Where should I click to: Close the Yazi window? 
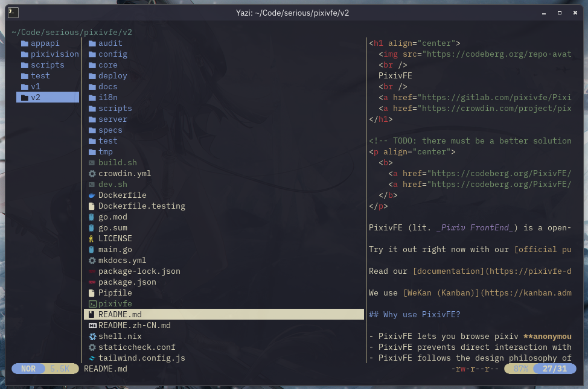tap(575, 13)
